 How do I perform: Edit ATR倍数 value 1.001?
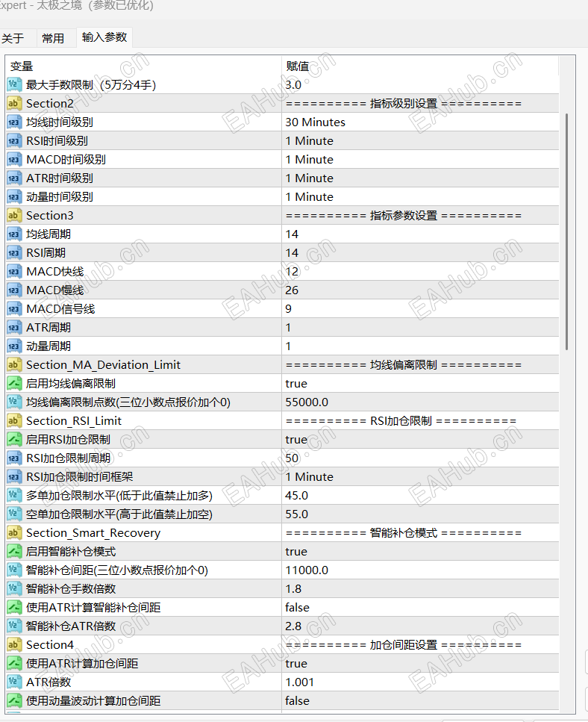[x=420, y=682]
